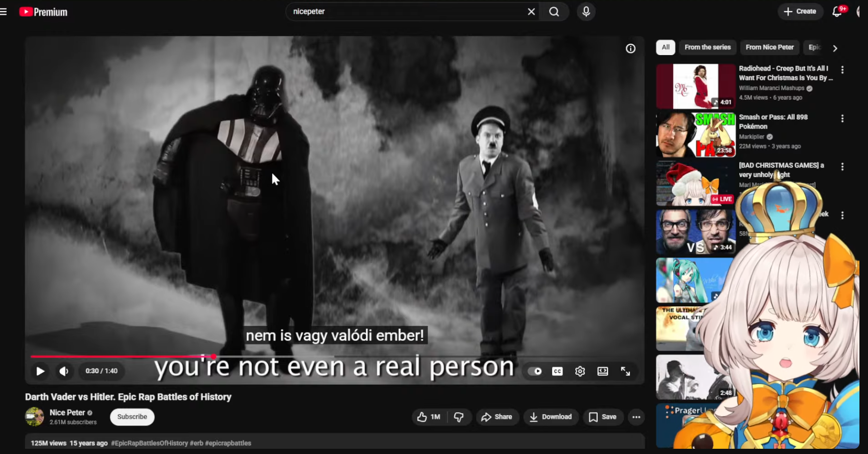Like the video
This screenshot has height=454, width=868.
pyautogui.click(x=429, y=417)
